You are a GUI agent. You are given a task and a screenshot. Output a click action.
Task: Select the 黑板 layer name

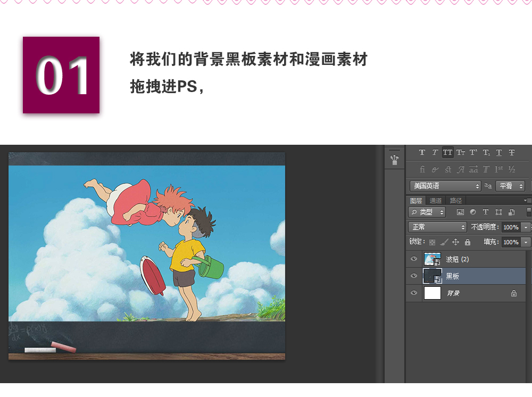click(x=453, y=276)
